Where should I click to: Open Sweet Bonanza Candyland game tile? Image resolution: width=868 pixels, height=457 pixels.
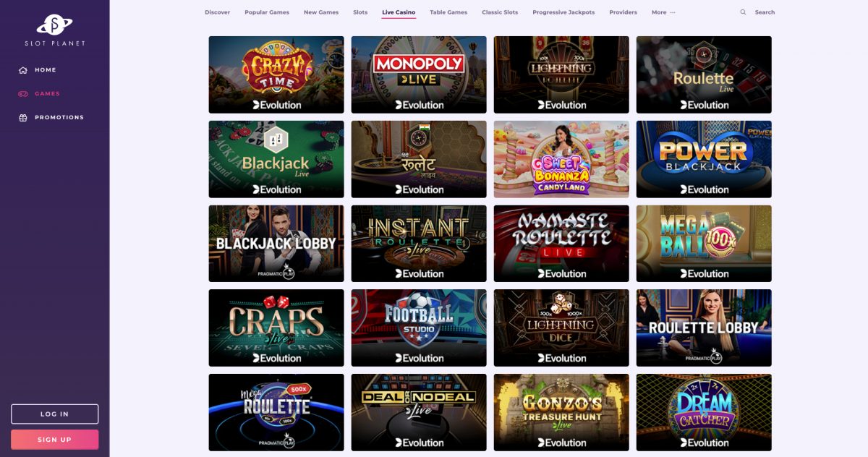tap(561, 159)
